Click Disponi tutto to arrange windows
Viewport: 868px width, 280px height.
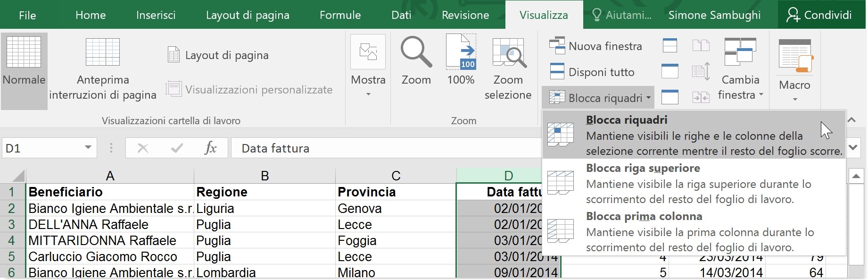(x=592, y=72)
